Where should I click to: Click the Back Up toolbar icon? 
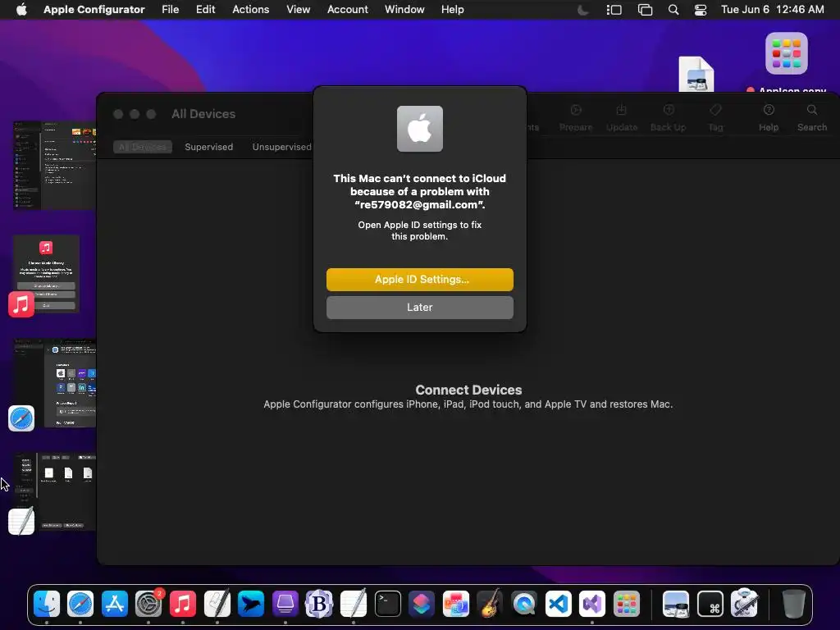(668, 118)
